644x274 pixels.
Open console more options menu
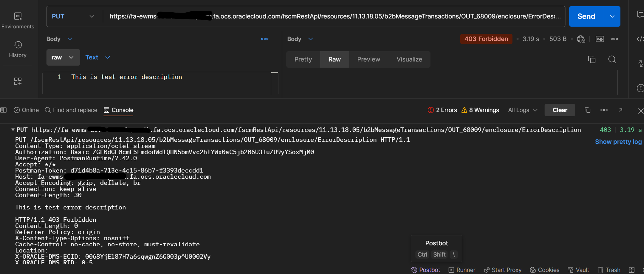tap(604, 110)
